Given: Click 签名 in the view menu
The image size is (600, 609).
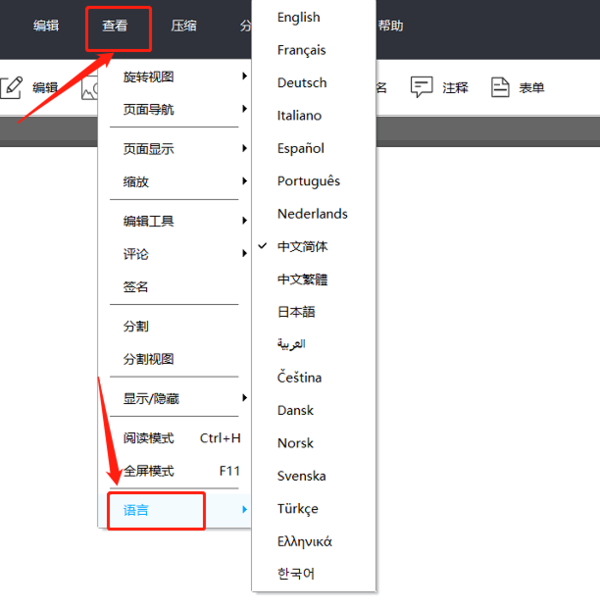Looking at the screenshot, I should tap(136, 287).
